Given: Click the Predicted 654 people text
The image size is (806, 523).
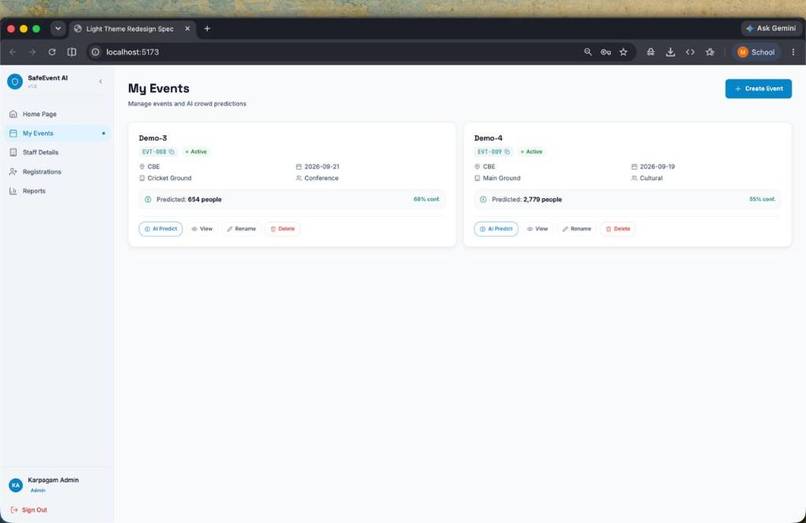Looking at the screenshot, I should 189,200.
